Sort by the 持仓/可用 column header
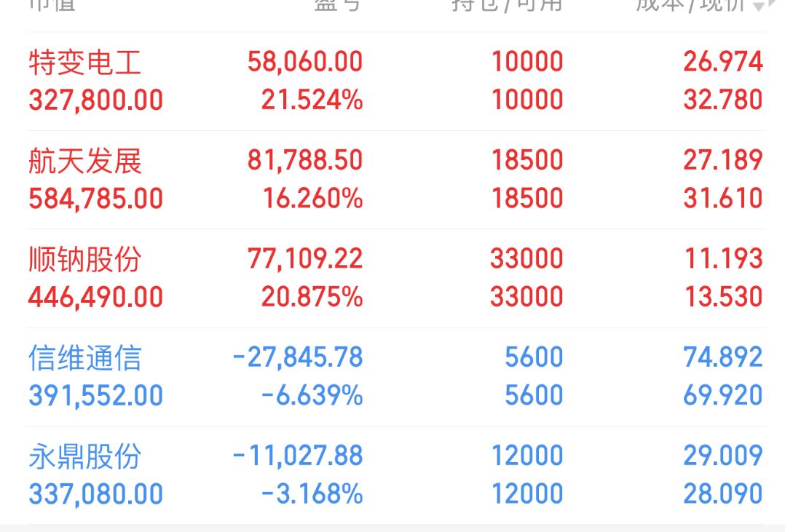The image size is (785, 532). point(508,4)
